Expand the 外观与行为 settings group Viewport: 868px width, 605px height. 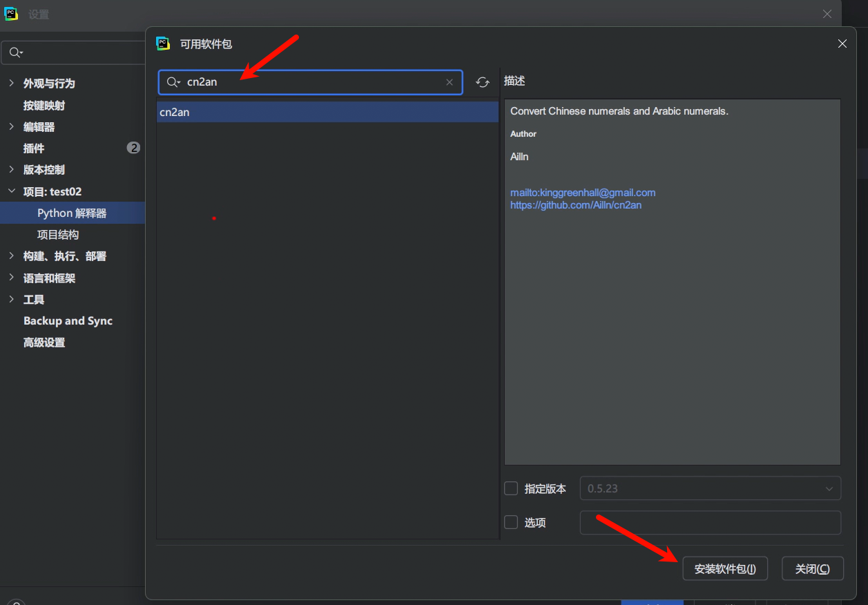coord(11,83)
